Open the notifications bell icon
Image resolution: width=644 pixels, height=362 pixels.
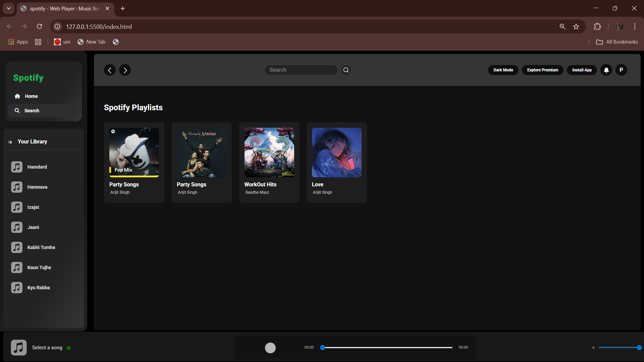click(606, 70)
